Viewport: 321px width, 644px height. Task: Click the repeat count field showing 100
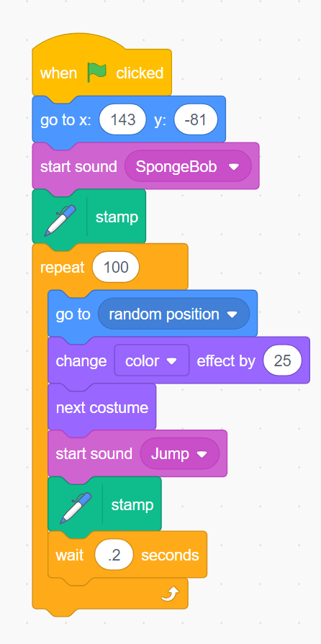(x=116, y=268)
